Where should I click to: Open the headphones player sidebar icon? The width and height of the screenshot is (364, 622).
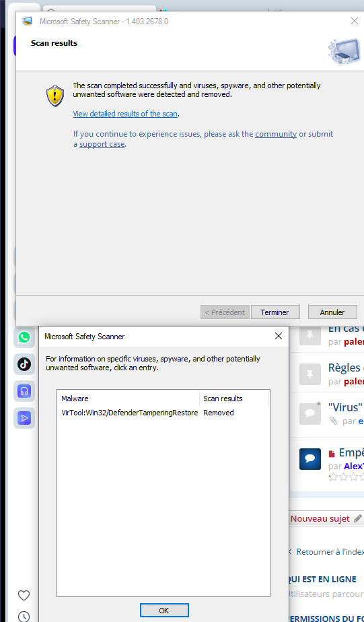(24, 391)
